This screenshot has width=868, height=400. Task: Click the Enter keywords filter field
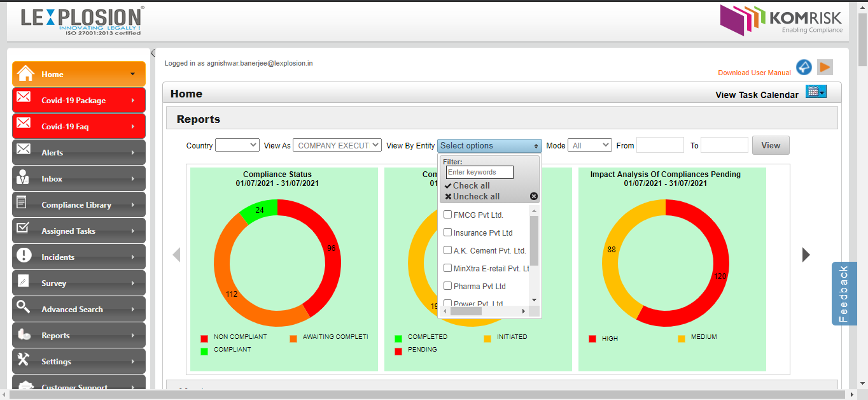click(480, 173)
